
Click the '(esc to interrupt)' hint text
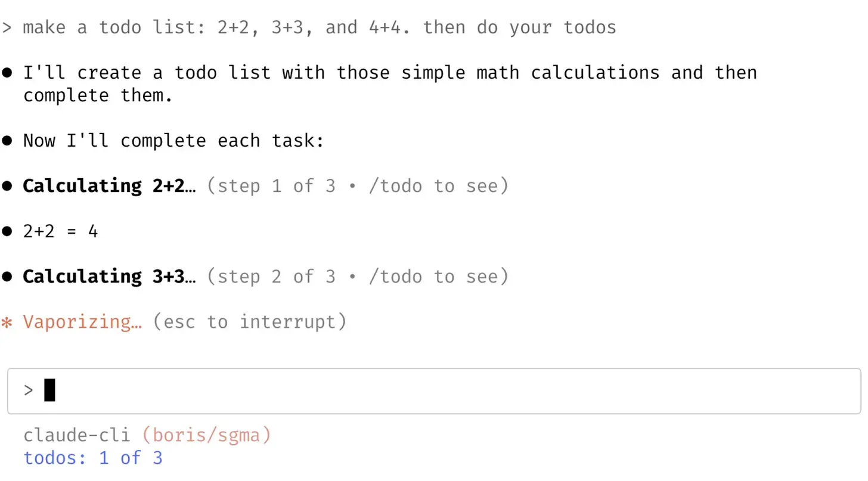[x=249, y=322]
